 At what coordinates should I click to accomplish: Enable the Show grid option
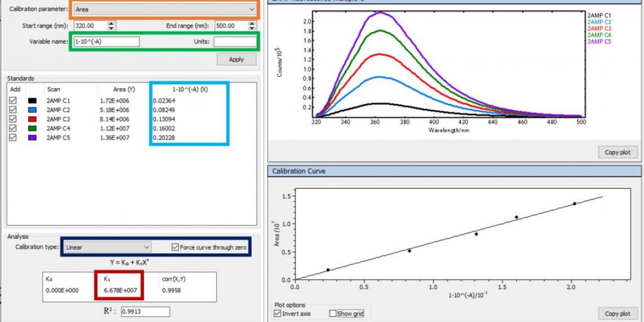point(333,314)
